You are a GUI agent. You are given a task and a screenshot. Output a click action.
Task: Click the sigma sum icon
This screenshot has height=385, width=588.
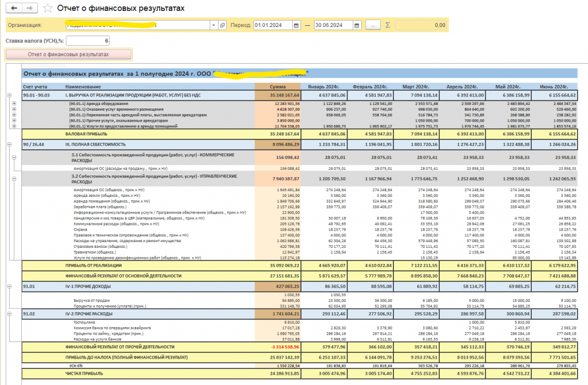(388, 25)
